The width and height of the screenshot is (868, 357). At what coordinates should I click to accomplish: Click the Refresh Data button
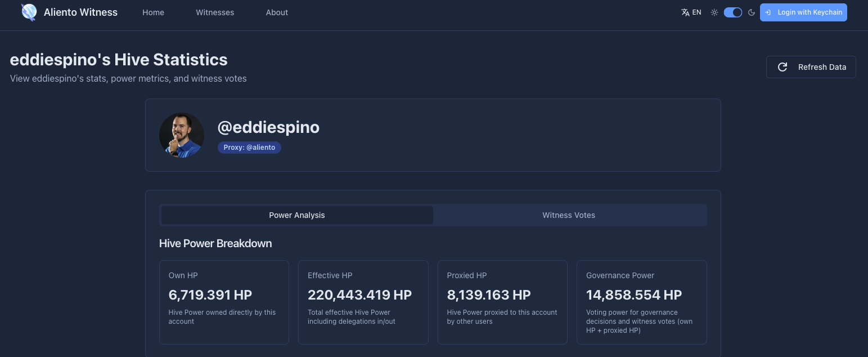pyautogui.click(x=811, y=67)
